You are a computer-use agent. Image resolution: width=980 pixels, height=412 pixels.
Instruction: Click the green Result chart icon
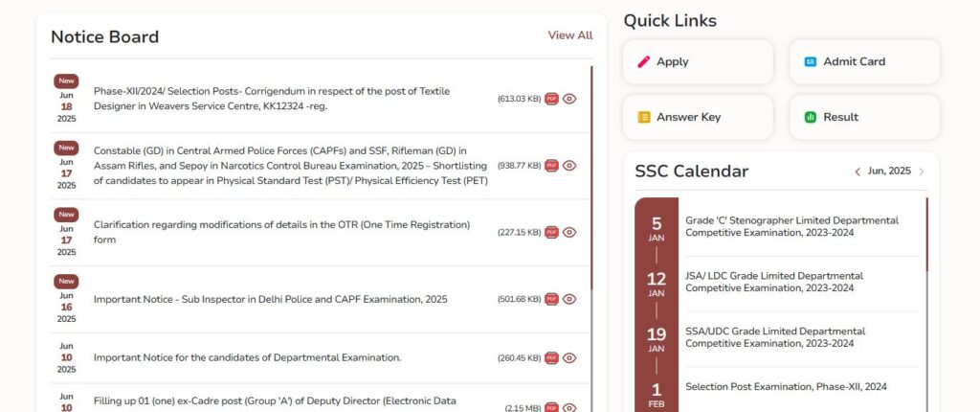coord(811,117)
